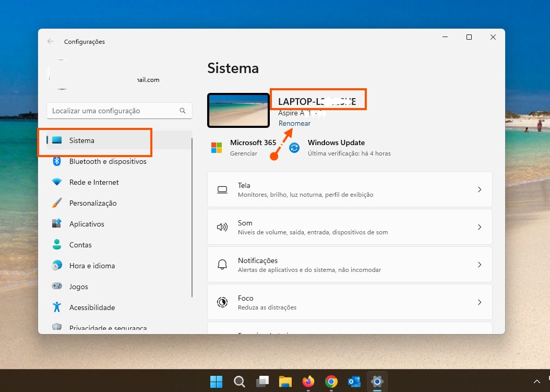This screenshot has width=550, height=392.
Task: Click the Wi-Fi icon for Rede e Internet
Action: [x=57, y=182]
